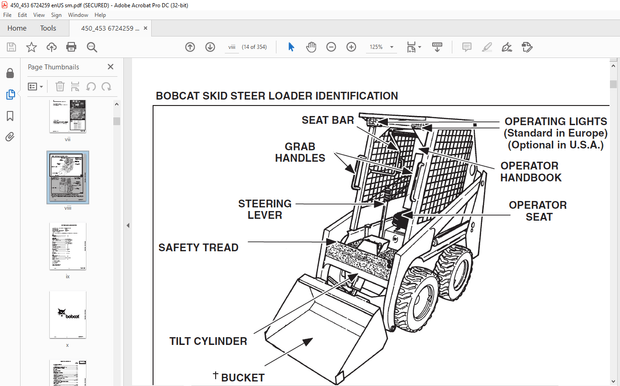Click delete pages trash icon

[x=60, y=87]
